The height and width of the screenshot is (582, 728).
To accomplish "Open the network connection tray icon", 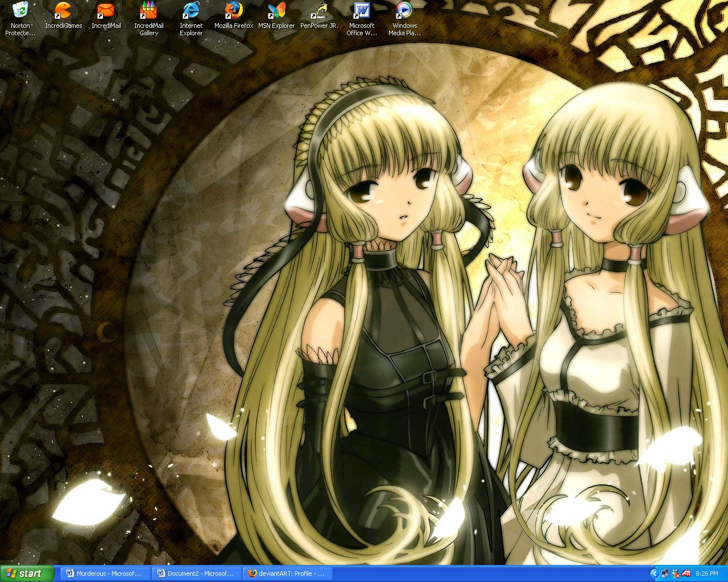I will point(665,574).
